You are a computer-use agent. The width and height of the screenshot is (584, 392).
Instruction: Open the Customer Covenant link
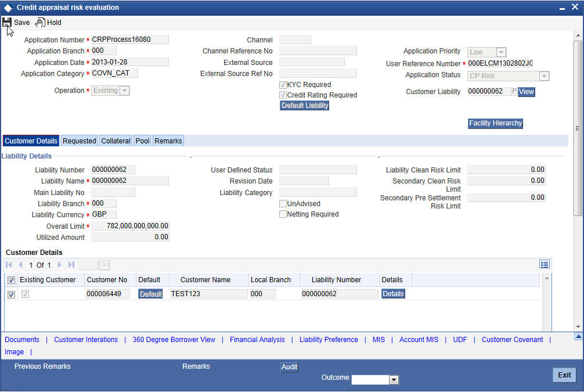click(x=513, y=340)
